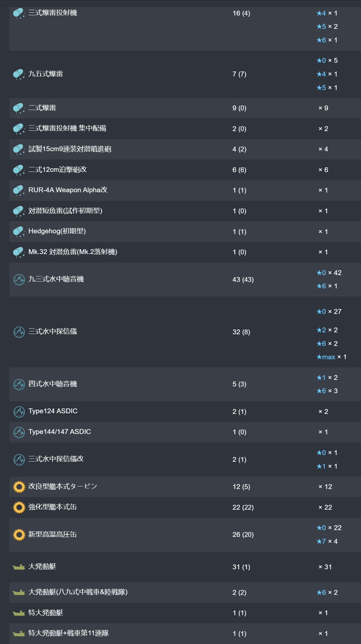Viewport: 361px width, 644px height.
Task: Click the 43 (43) count for 九三式水中聴音機
Action: tap(243, 280)
